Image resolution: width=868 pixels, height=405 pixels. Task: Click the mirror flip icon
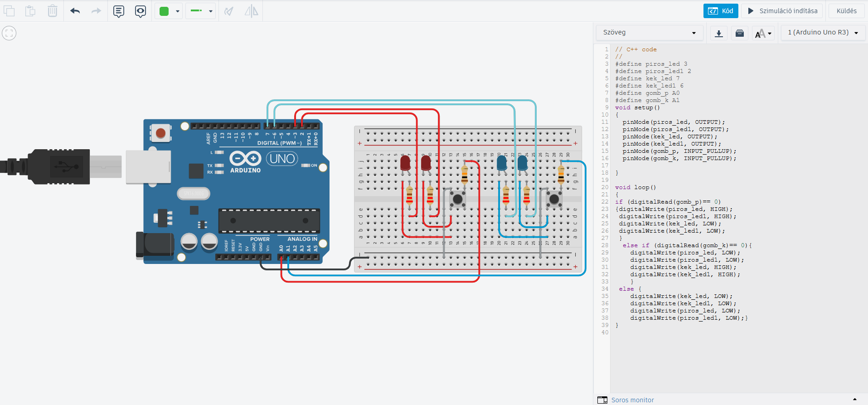point(251,11)
